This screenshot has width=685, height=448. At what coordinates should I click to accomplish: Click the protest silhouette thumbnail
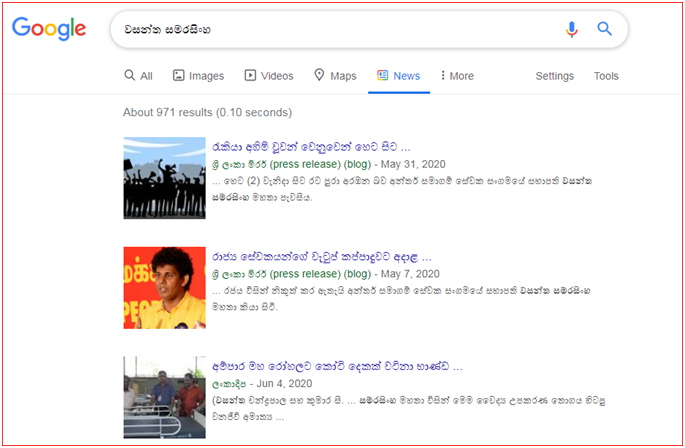point(164,178)
